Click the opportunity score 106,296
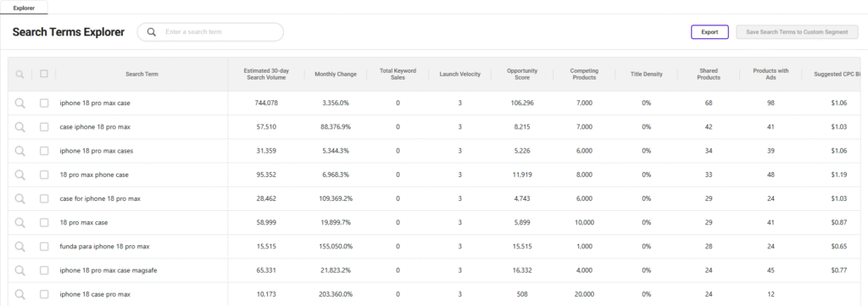The height and width of the screenshot is (306, 868). [x=522, y=103]
